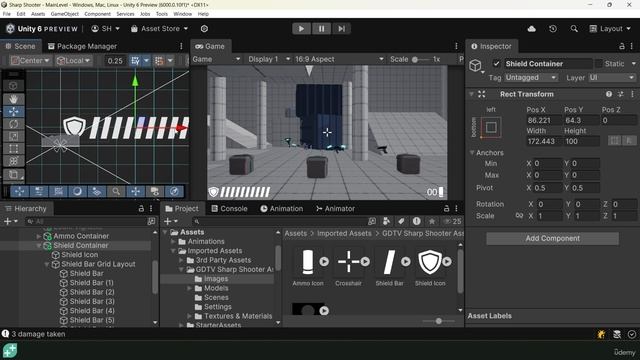Switch to the Game tab

pos(210,46)
